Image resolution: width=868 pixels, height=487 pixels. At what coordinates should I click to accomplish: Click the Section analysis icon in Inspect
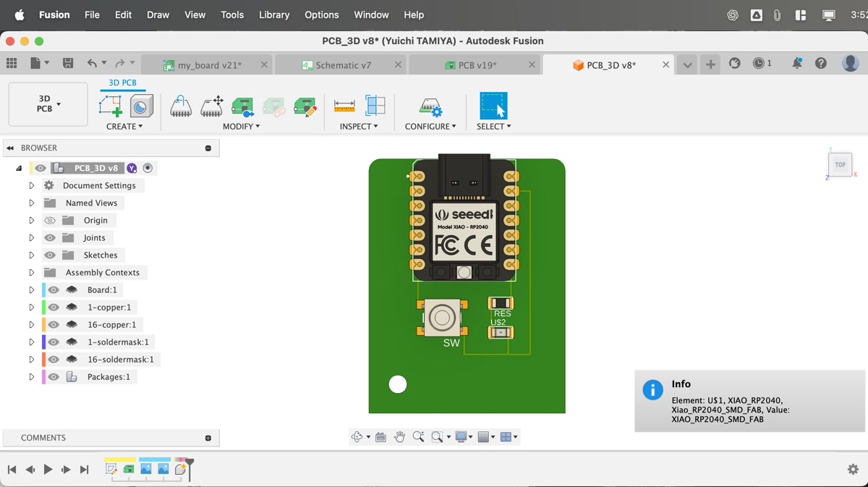pos(375,106)
